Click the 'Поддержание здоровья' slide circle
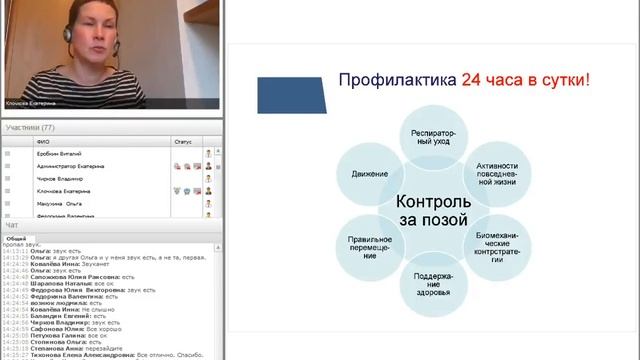This screenshot has height=360, width=640. 433,284
